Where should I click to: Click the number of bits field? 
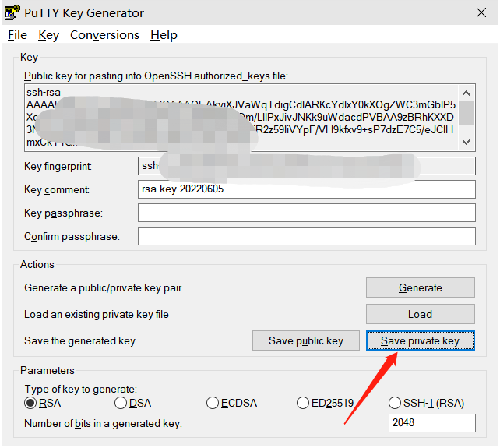click(x=431, y=423)
